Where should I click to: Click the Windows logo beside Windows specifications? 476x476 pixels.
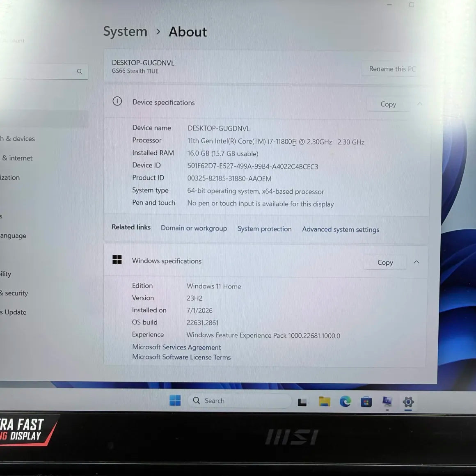117,260
